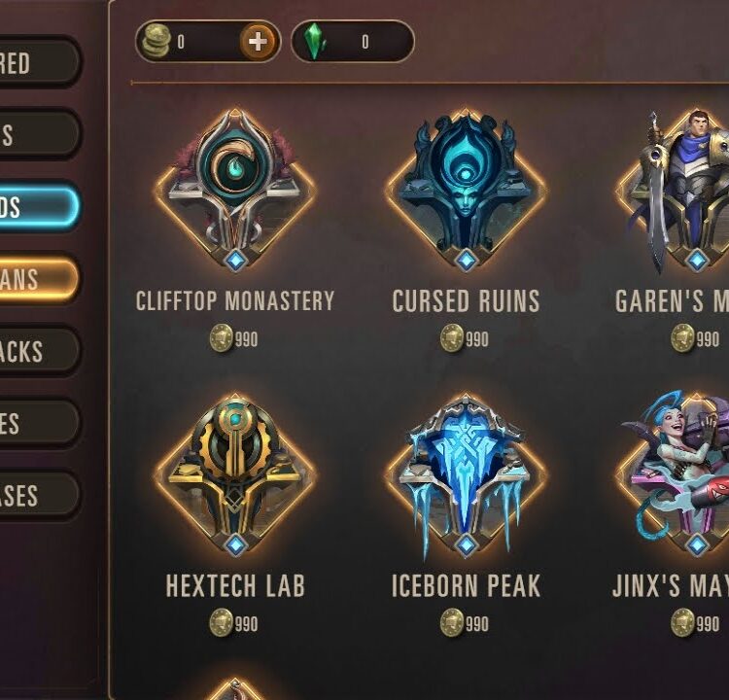
Task: Open the 'ACKS' sidebar category
Action: click(40, 351)
